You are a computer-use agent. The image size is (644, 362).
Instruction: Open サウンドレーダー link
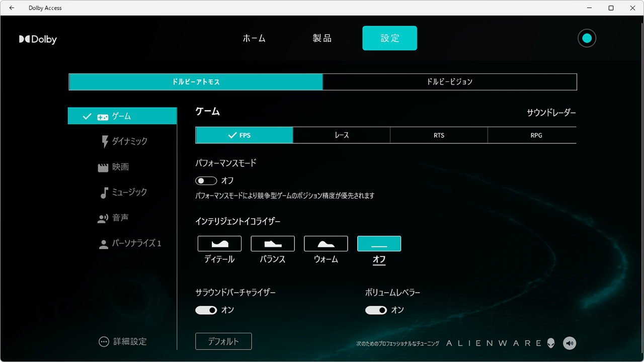pos(551,113)
